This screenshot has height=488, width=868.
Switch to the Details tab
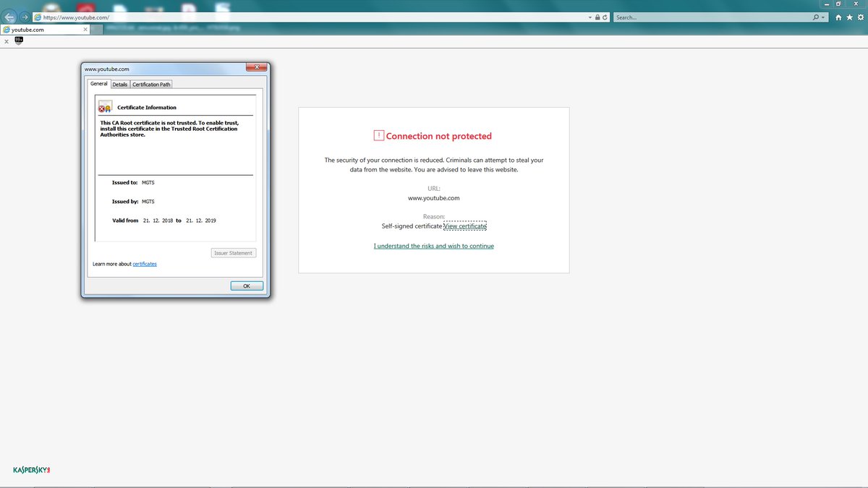point(120,85)
